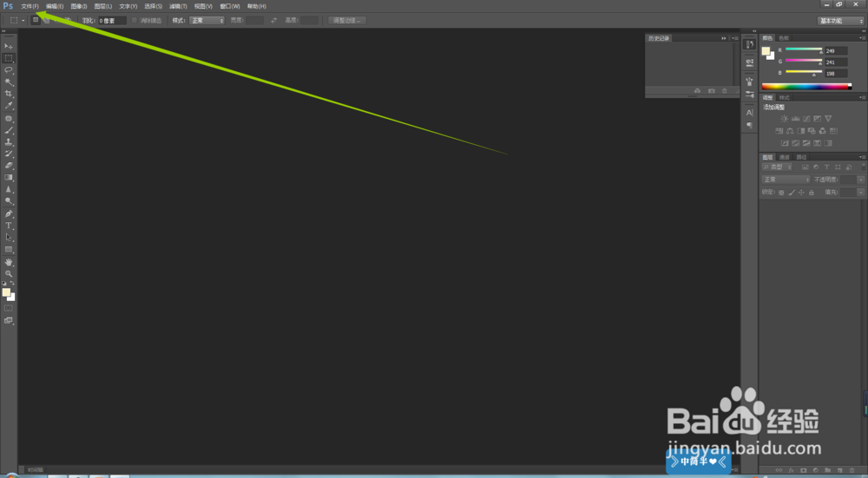Image resolution: width=868 pixels, height=478 pixels.
Task: Select the Eraser tool
Action: (9, 166)
